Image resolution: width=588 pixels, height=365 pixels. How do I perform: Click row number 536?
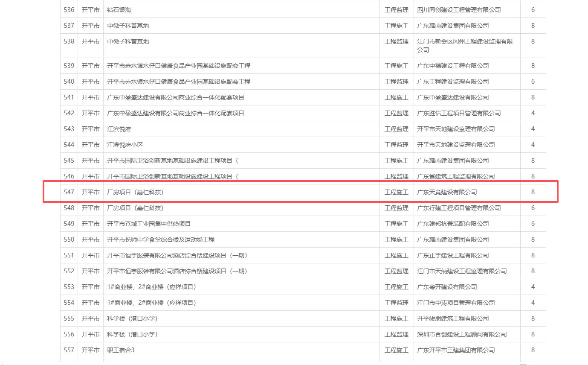click(x=69, y=10)
